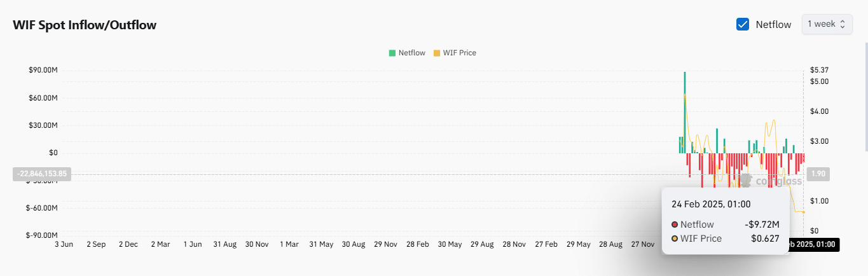868x276 pixels.
Task: Click the page scrollbar on the right edge
Action: [865, 95]
